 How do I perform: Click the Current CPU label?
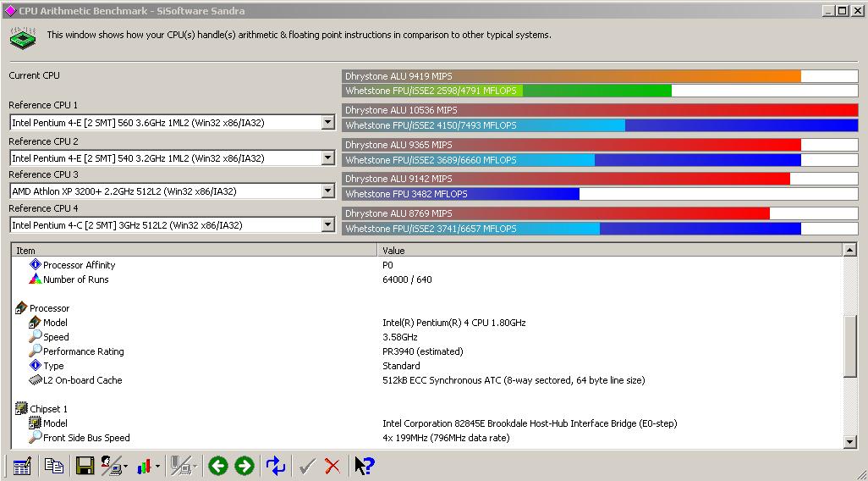click(35, 75)
